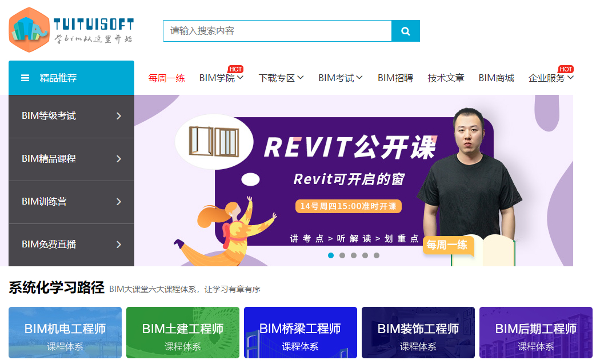Switch to the second carousel slide dot

coord(342,255)
